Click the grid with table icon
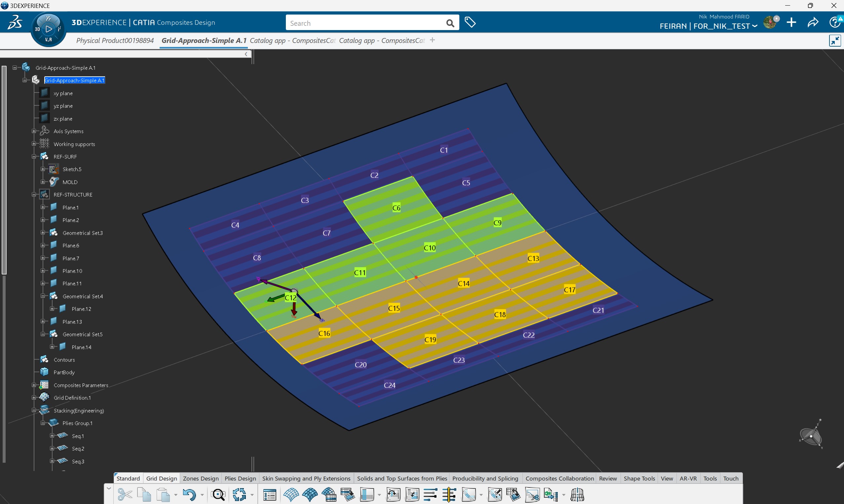This screenshot has width=844, height=504. (x=329, y=494)
